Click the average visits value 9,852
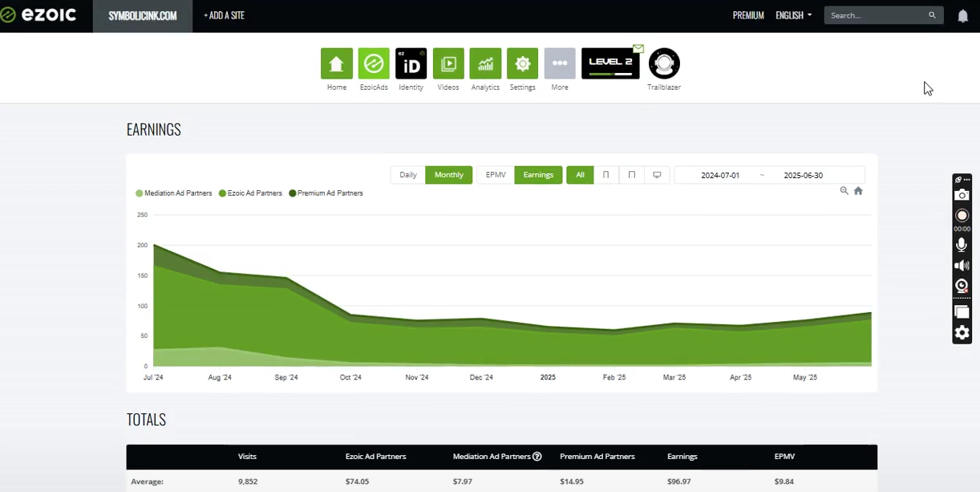Image resolution: width=980 pixels, height=492 pixels. (x=248, y=482)
